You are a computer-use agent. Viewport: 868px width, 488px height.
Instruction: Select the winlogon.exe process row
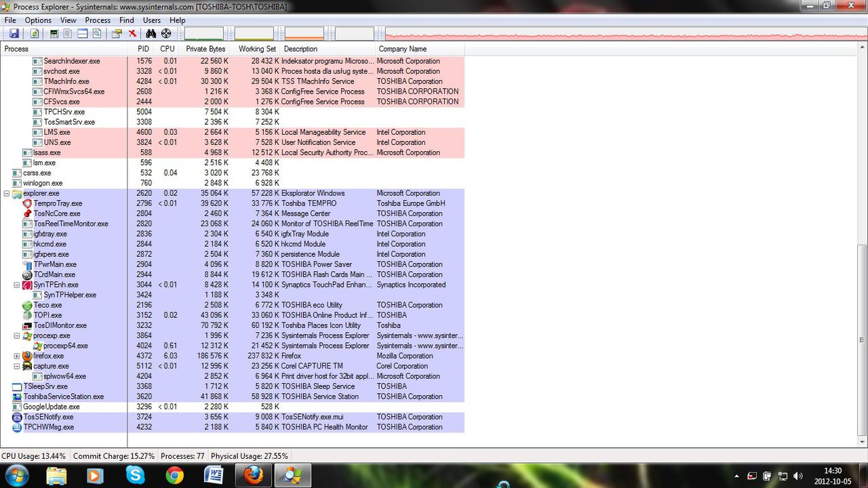point(232,183)
